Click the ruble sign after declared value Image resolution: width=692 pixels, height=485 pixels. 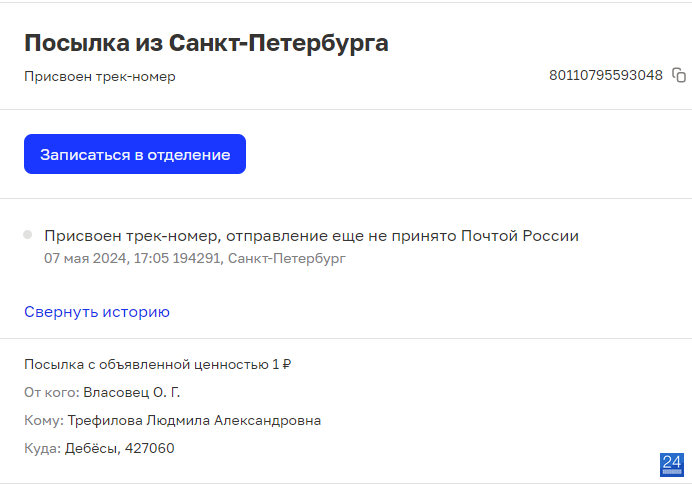pos(286,365)
